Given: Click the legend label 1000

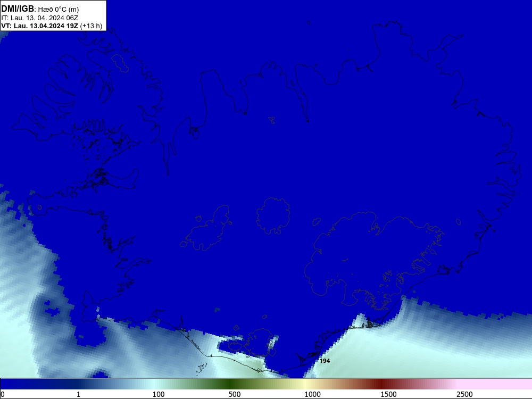Looking at the screenshot, I should 312,394.
